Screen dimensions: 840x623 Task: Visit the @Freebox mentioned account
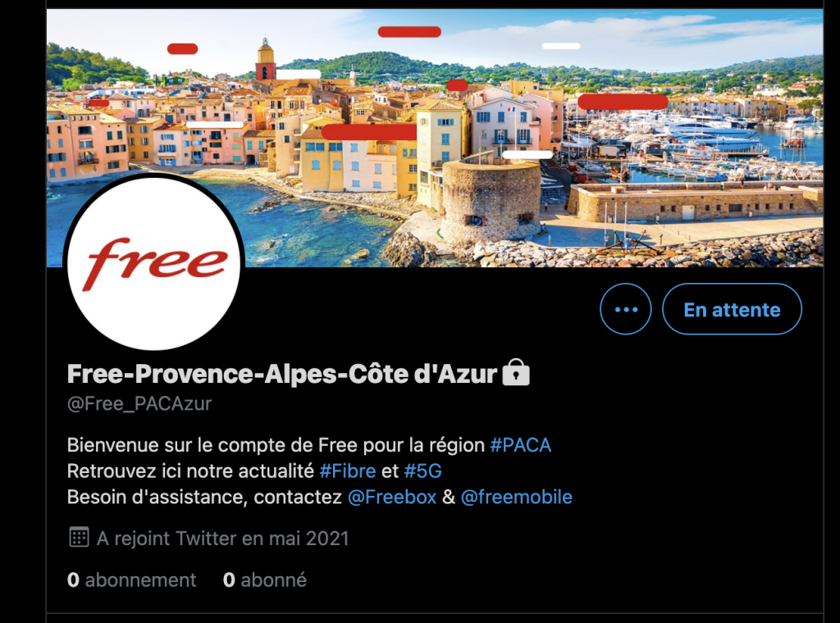[392, 498]
